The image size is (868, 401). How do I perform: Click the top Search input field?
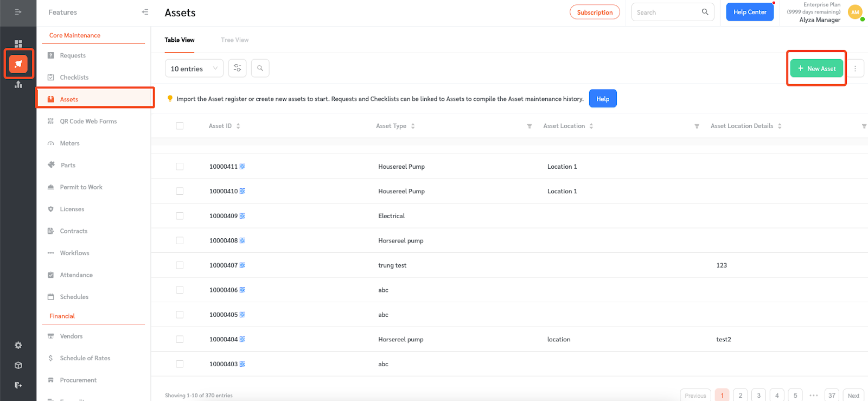pos(667,12)
